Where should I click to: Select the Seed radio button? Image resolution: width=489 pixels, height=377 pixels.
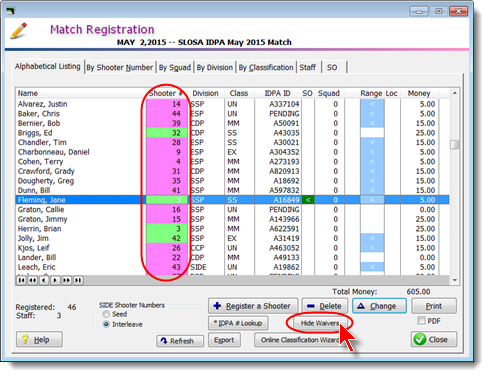106,314
